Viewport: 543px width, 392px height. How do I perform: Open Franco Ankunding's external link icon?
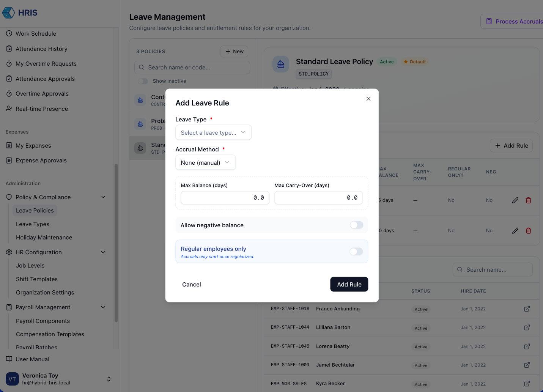pos(527,309)
